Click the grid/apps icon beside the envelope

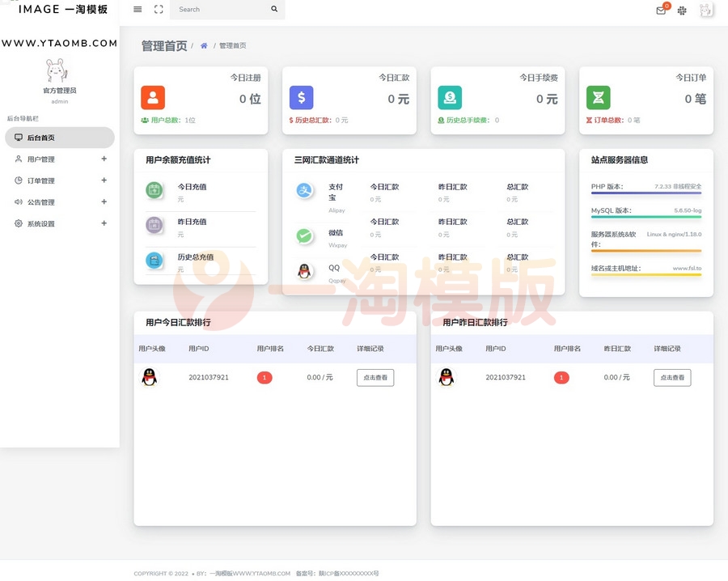(682, 11)
